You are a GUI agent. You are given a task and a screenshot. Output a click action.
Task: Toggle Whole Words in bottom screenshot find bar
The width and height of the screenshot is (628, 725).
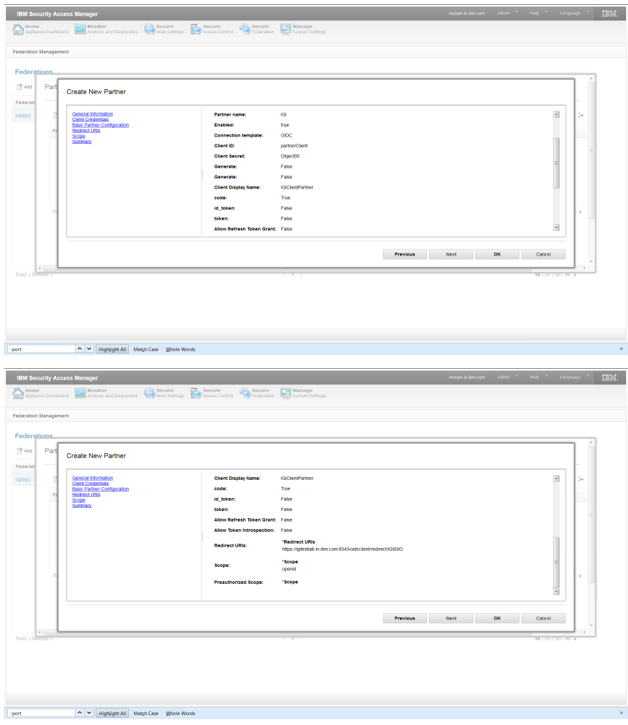tap(180, 713)
